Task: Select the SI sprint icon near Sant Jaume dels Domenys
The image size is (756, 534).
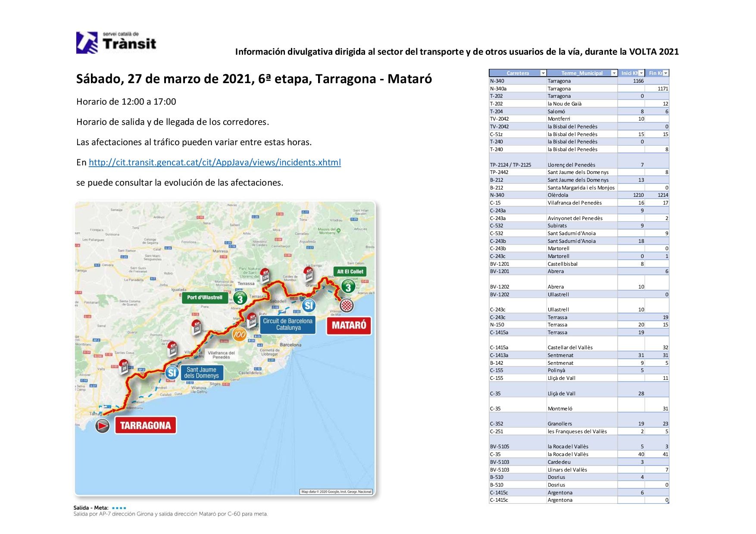Action: pos(172,373)
